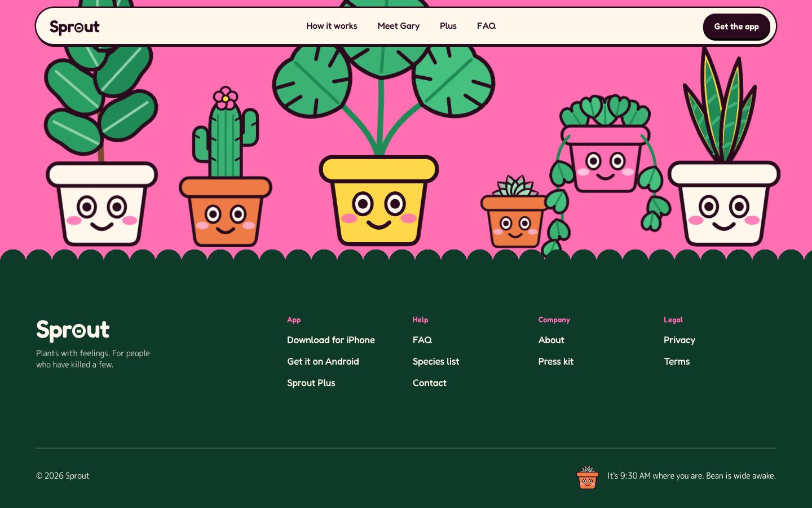The image size is (812, 508).
Task: Click the 'Company' footer column heading
Action: [554, 319]
